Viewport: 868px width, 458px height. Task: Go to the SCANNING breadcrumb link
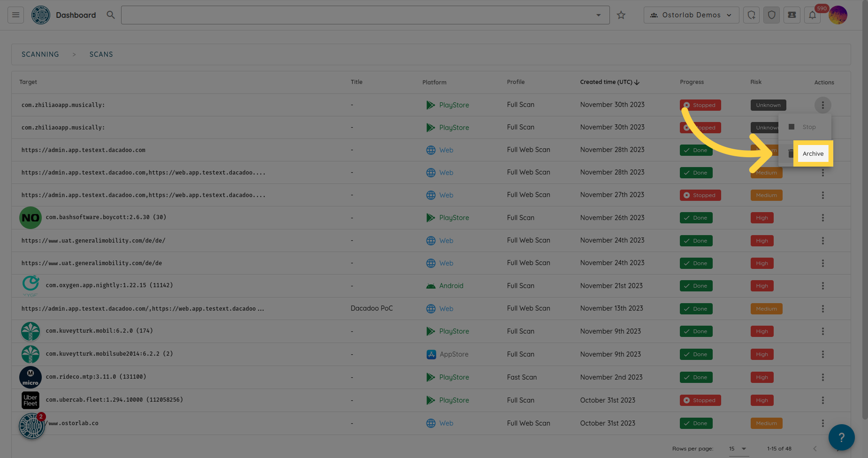click(40, 54)
